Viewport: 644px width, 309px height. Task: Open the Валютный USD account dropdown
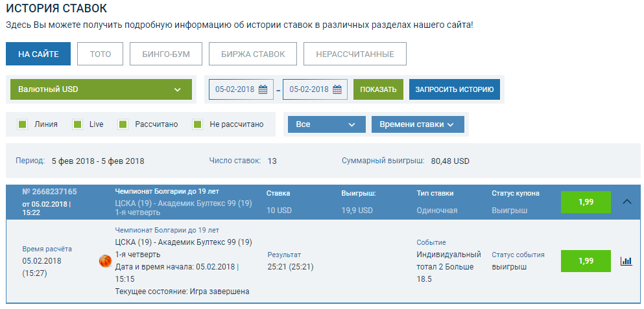[x=101, y=89]
